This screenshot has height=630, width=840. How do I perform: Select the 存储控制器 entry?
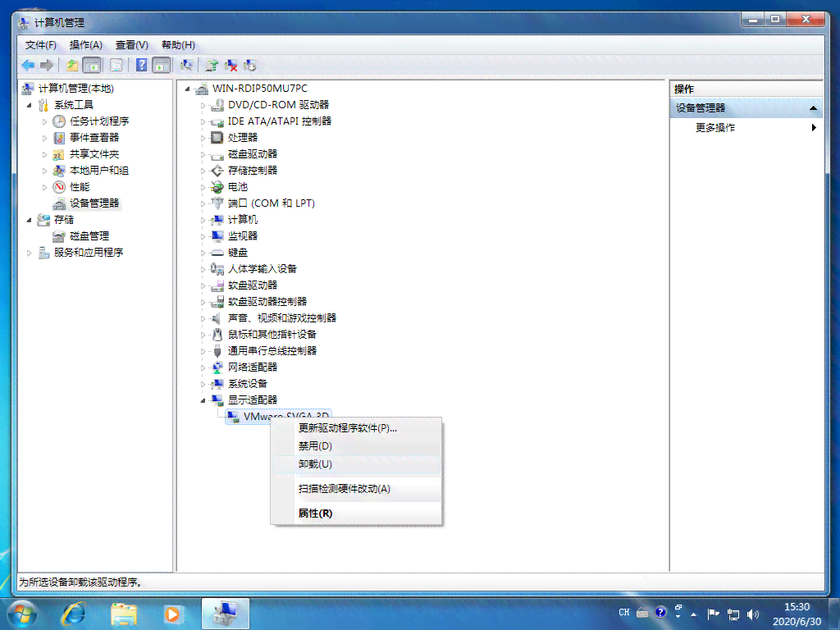coord(253,171)
